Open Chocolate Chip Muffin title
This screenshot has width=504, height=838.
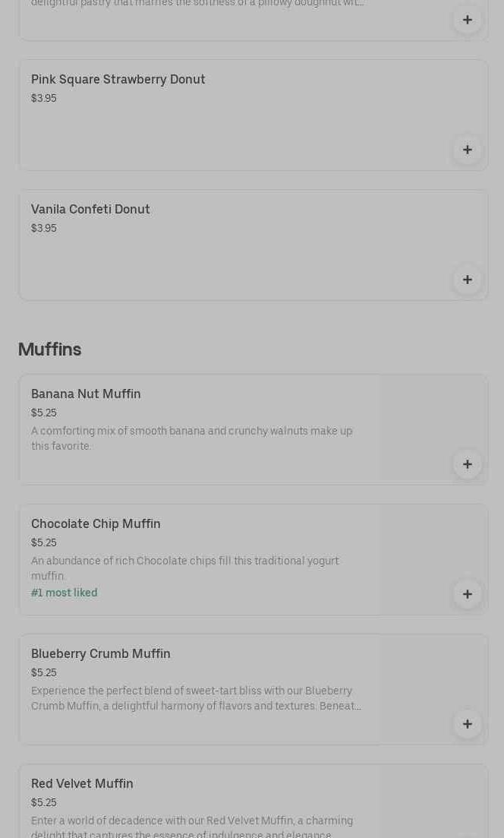tap(96, 523)
